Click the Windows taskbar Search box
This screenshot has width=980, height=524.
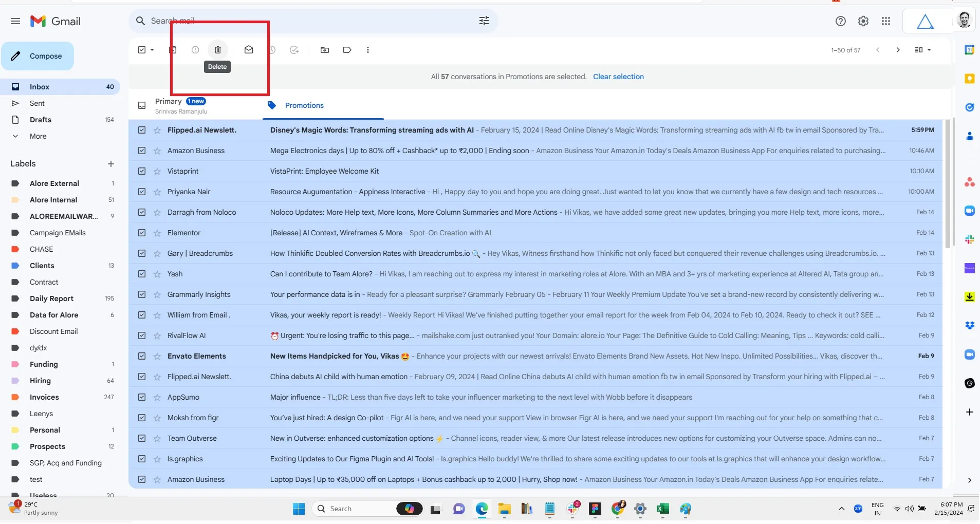(367, 509)
